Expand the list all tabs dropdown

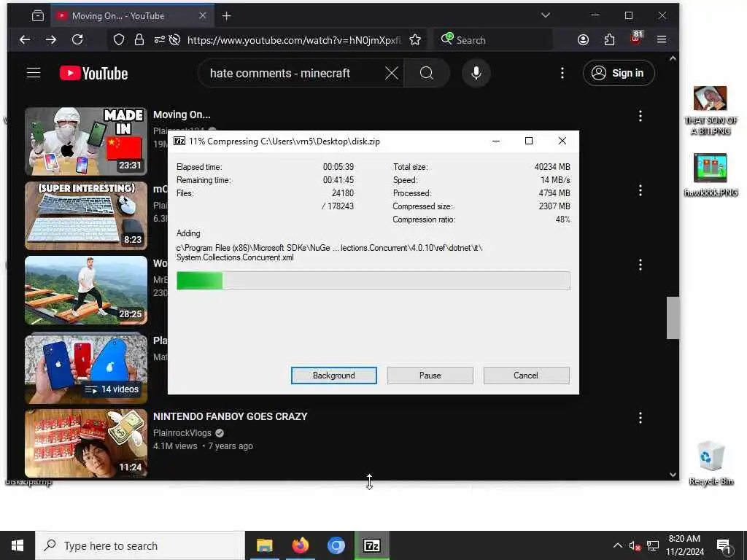(546, 16)
